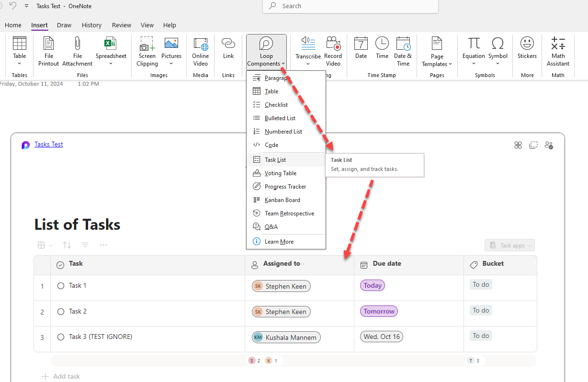Viewport: 588px width, 382px height.
Task: Attach a file with File Attachment
Action: pos(77,51)
